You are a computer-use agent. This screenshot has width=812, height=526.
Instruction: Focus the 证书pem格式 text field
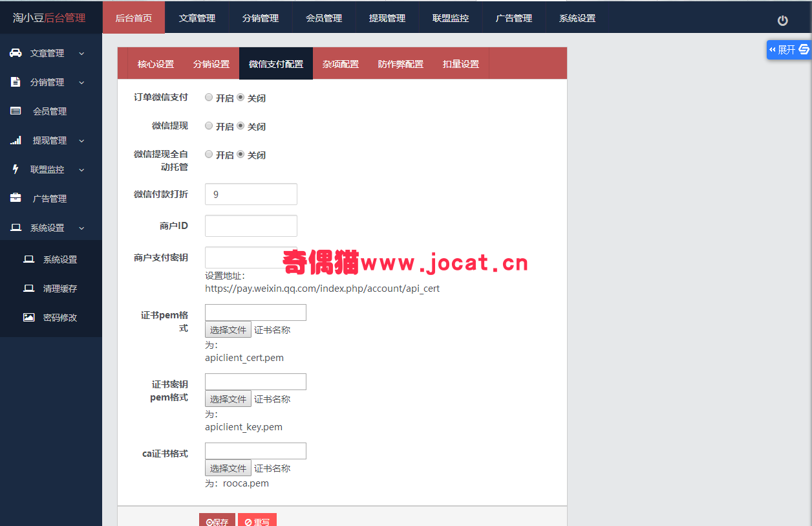point(255,312)
